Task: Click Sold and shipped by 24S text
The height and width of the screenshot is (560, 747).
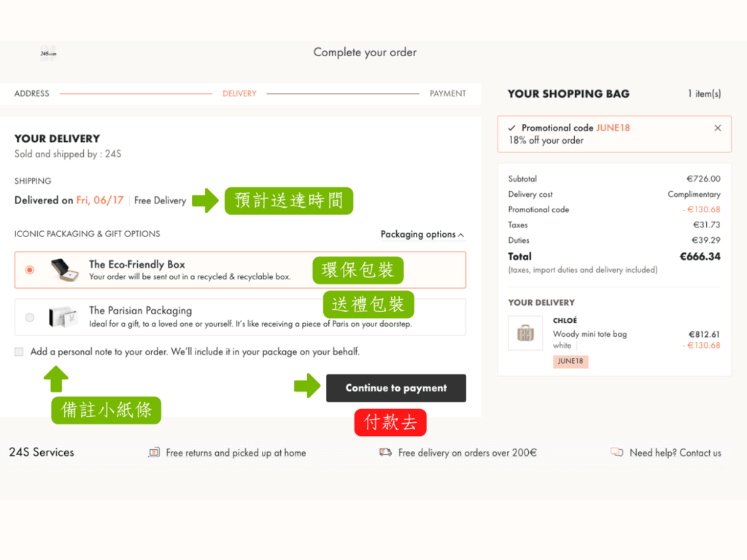Action: [68, 154]
